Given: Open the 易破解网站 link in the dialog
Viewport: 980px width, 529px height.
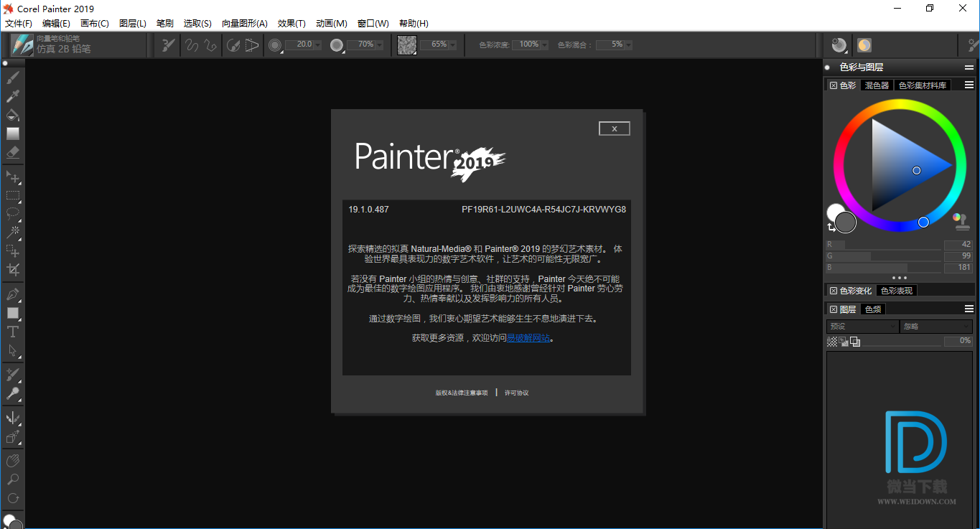Looking at the screenshot, I should [x=528, y=338].
